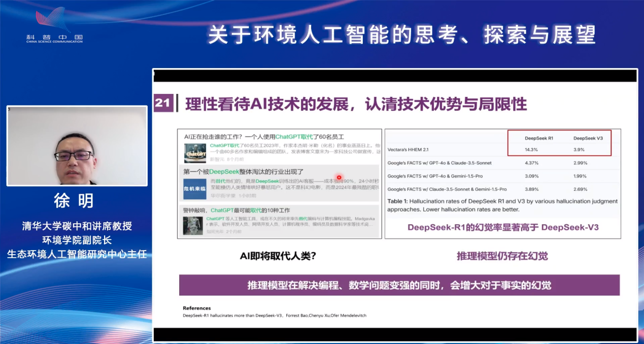Image resolution: width=644 pixels, height=344 pixels.
Task: Click the ChatGPT news article thumbnail image
Action: [195, 153]
